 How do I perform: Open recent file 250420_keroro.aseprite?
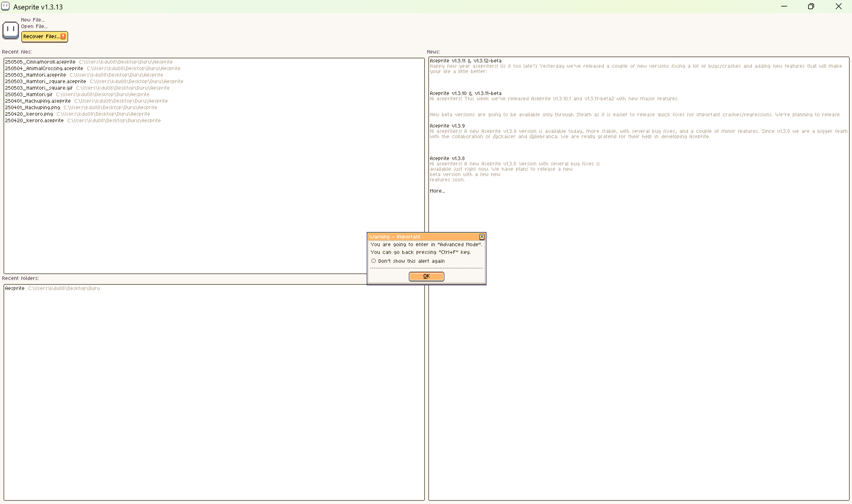point(34,120)
